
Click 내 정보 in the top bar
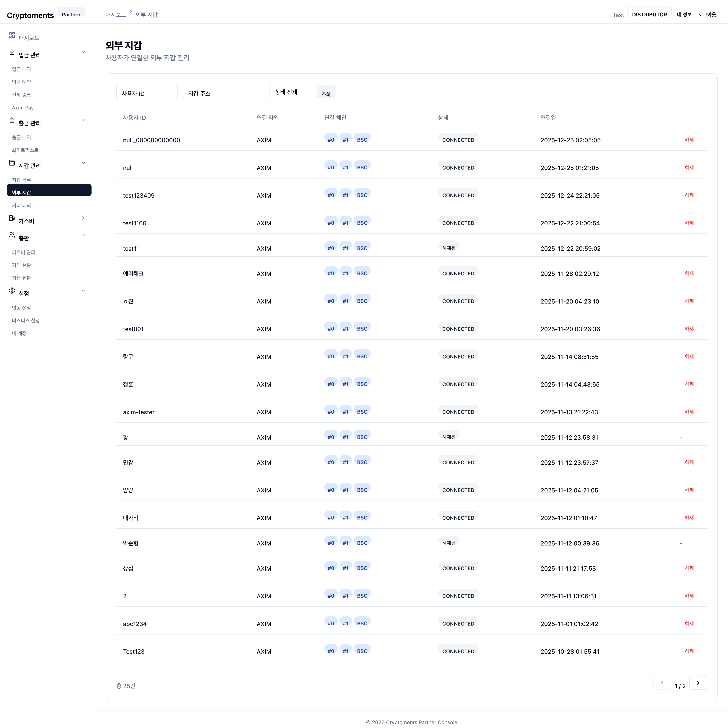point(684,14)
